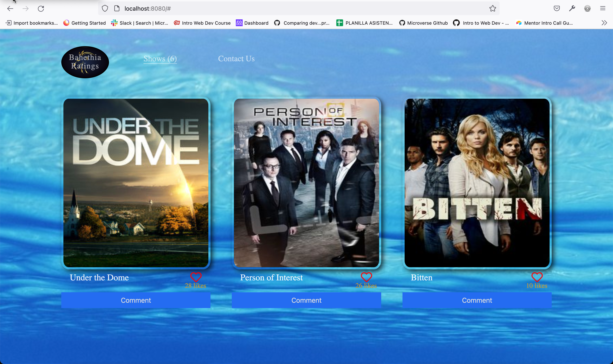Select the Shows (6) nav link
This screenshot has height=364, width=613.
(x=160, y=59)
